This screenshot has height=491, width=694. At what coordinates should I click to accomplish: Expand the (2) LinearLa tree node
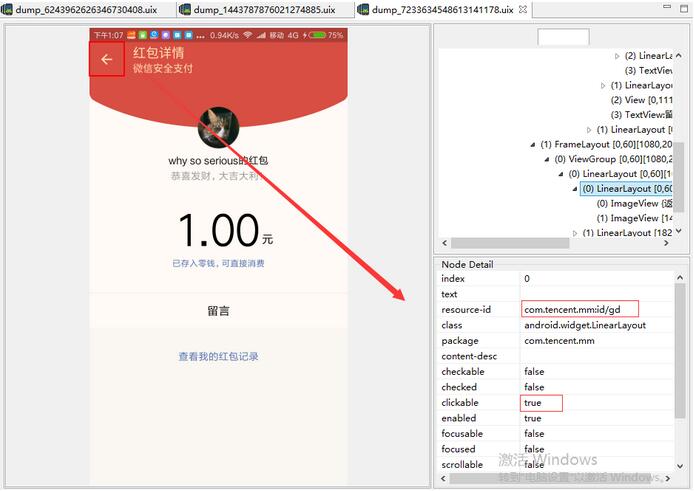coord(617,56)
